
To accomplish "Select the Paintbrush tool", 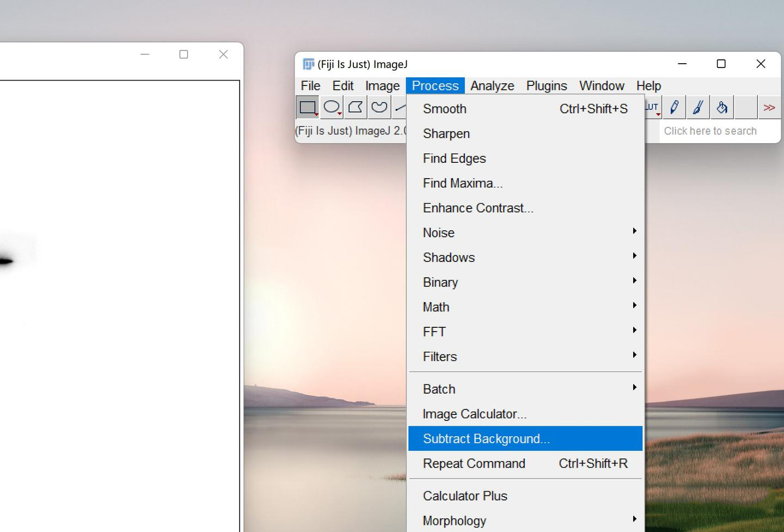I will [698, 107].
